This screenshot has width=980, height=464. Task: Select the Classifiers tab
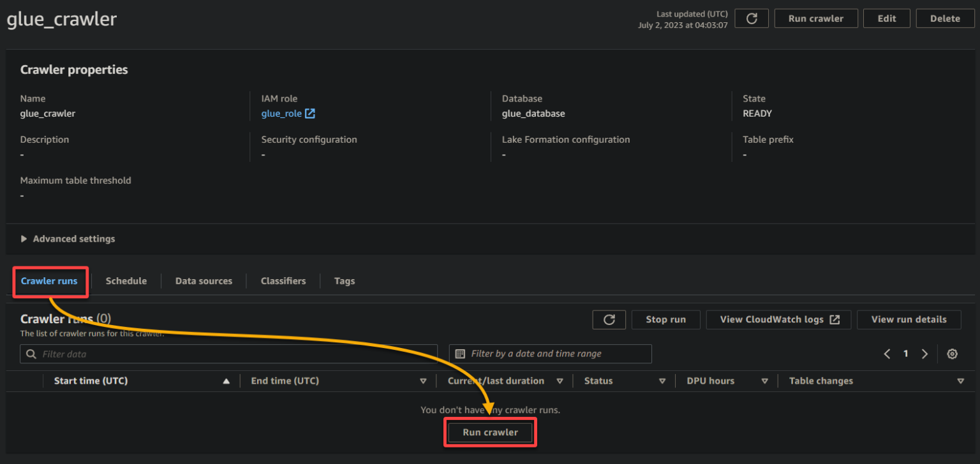tap(283, 280)
